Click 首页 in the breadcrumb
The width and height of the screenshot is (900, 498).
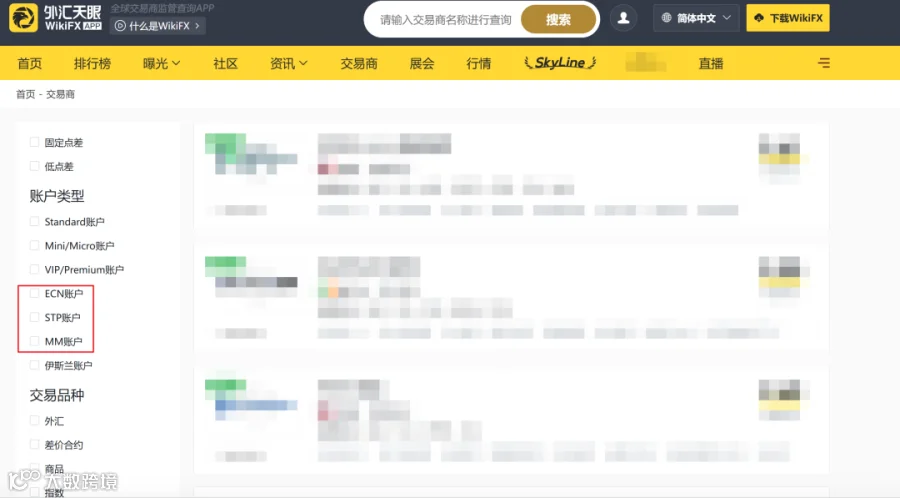coord(25,94)
